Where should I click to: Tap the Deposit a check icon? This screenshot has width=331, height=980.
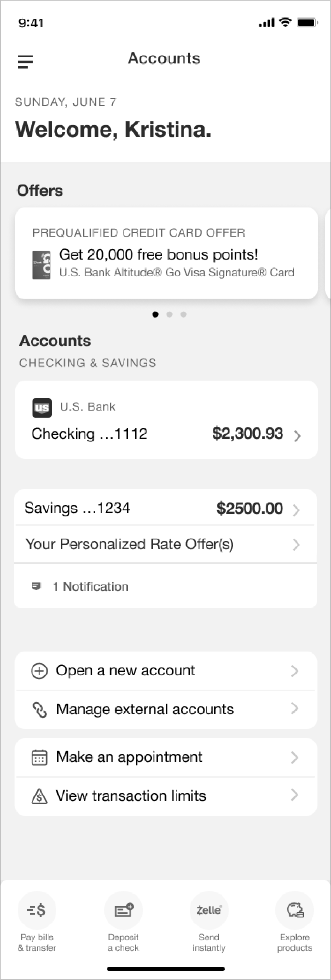pyautogui.click(x=123, y=910)
